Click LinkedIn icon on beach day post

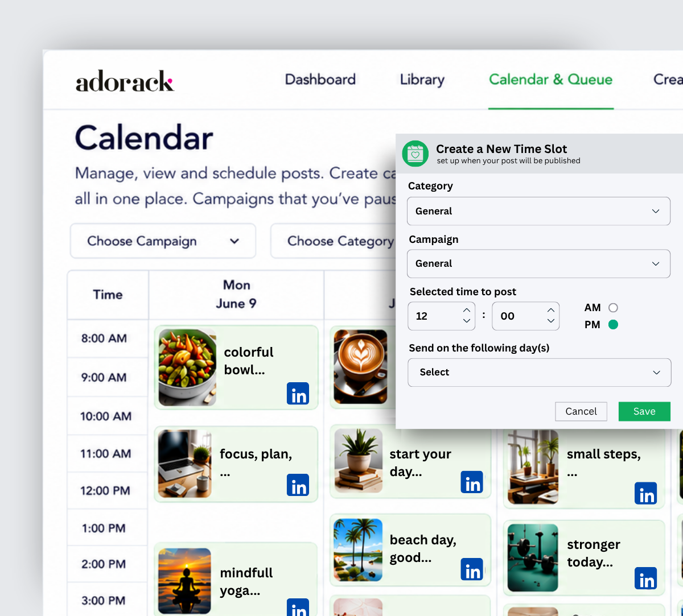472,569
